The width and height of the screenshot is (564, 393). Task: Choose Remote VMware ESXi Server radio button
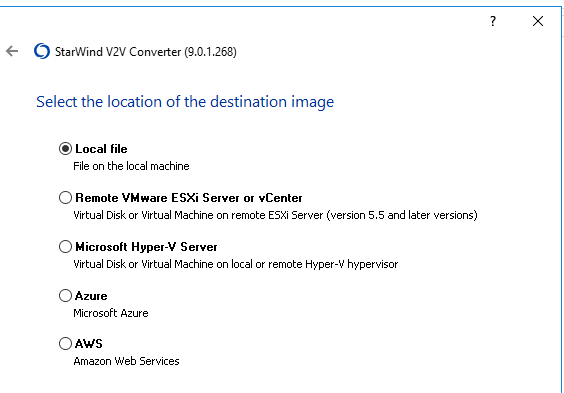(x=65, y=197)
